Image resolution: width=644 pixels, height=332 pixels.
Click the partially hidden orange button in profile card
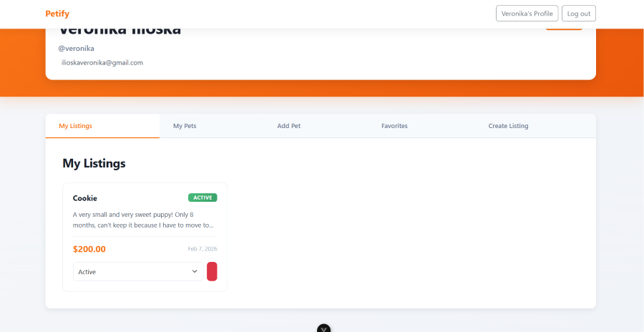[564, 29]
